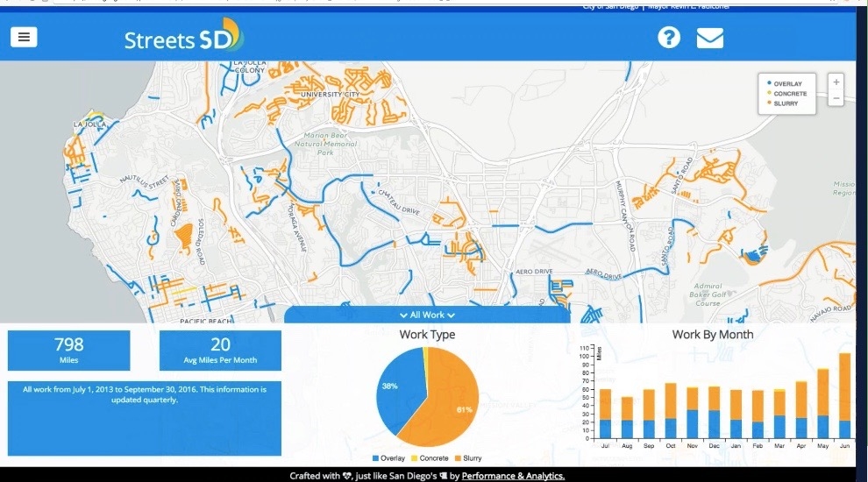Image resolution: width=868 pixels, height=482 pixels.
Task: Click OVERLAY in the map legend
Action: (x=785, y=83)
